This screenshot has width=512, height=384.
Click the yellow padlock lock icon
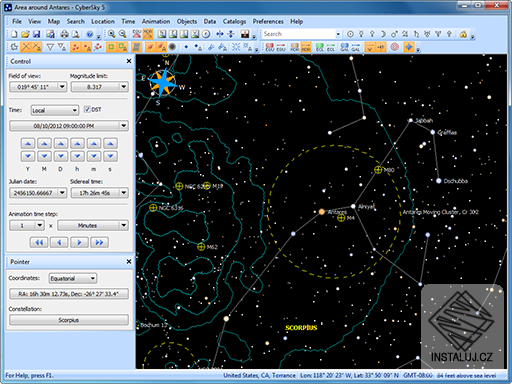click(x=463, y=34)
